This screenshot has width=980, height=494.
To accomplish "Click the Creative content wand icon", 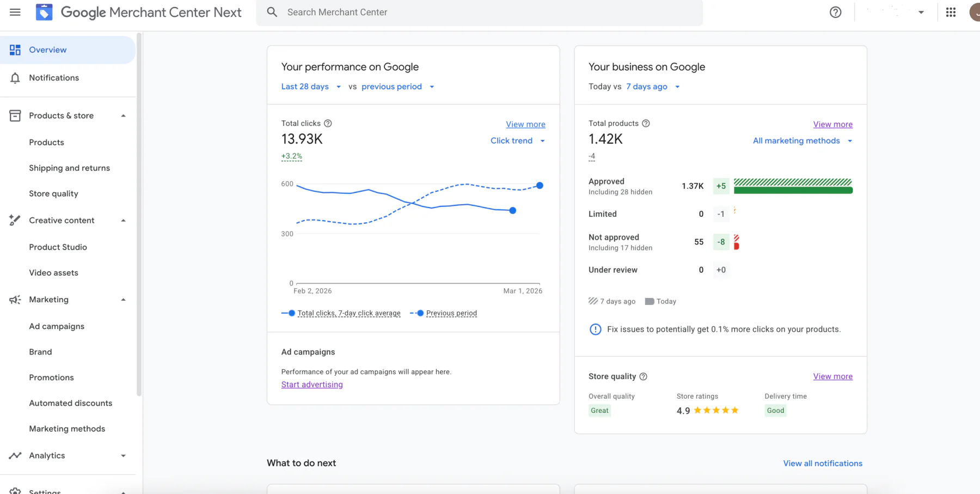I will click(x=15, y=220).
